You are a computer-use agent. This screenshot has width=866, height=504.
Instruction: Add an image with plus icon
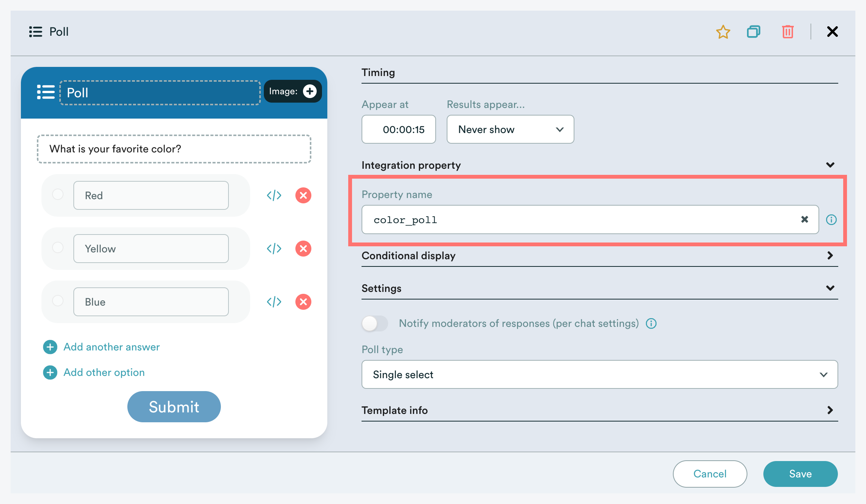[x=309, y=91]
